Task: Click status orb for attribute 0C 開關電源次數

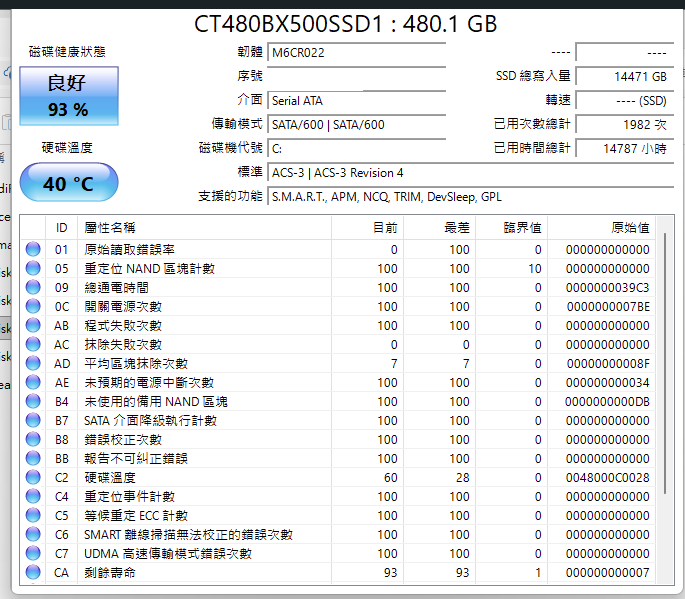Action: (33, 306)
